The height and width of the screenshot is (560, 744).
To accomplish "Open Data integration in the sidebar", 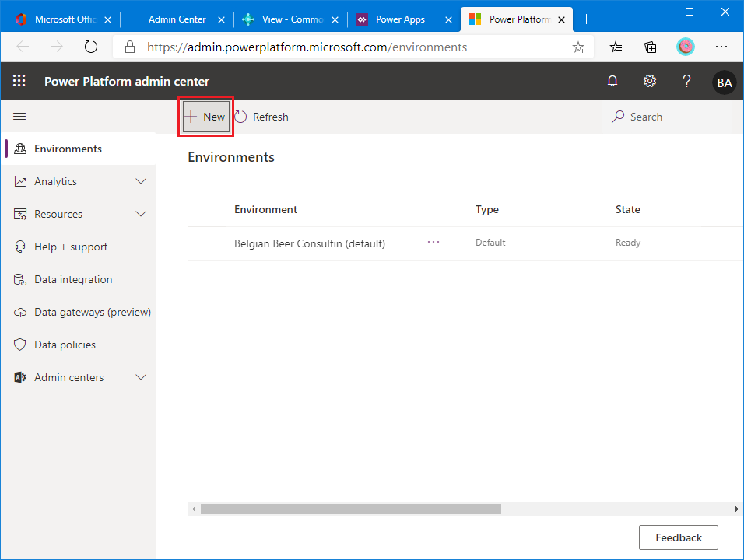I will (79, 279).
